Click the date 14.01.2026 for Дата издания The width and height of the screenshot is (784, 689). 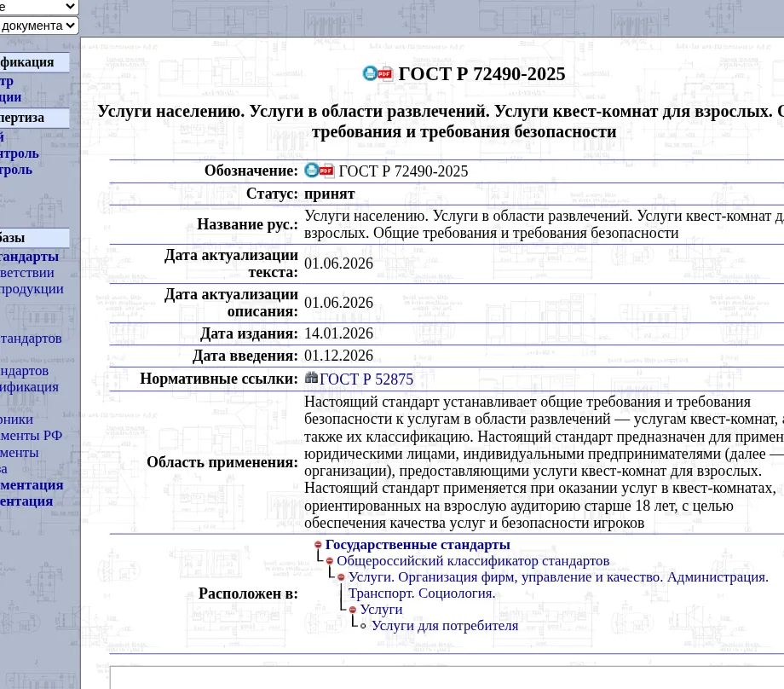click(338, 333)
